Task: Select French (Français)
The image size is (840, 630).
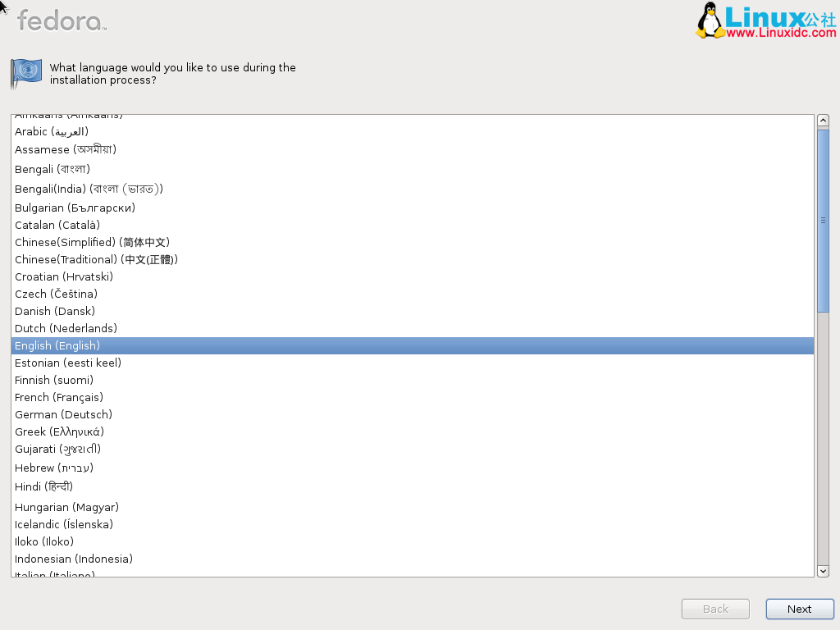Action: click(x=413, y=397)
